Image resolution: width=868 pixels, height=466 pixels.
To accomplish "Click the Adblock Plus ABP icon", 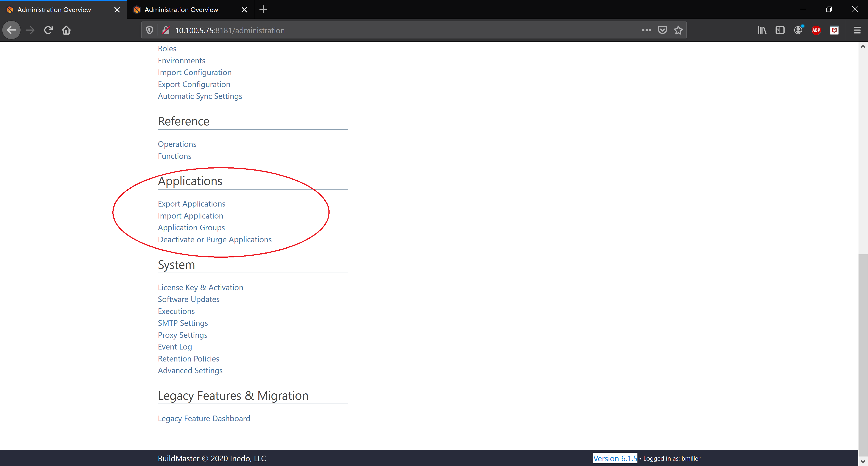I will [x=816, y=30].
